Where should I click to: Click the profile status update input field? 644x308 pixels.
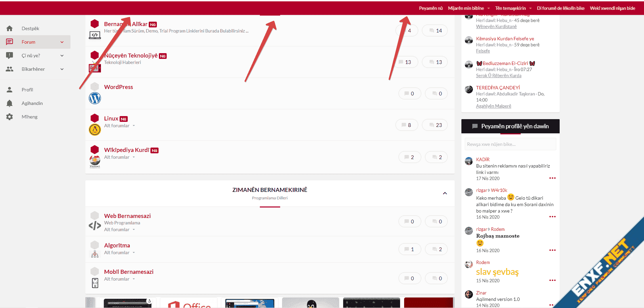point(510,144)
